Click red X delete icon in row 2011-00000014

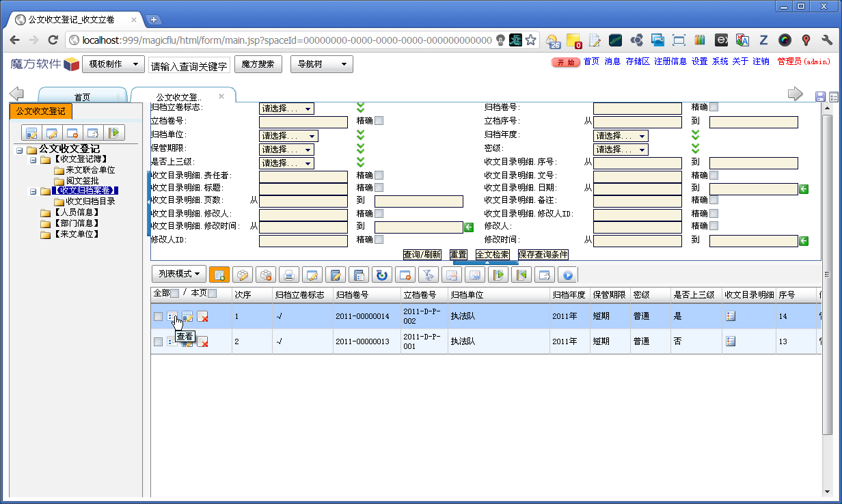(202, 316)
